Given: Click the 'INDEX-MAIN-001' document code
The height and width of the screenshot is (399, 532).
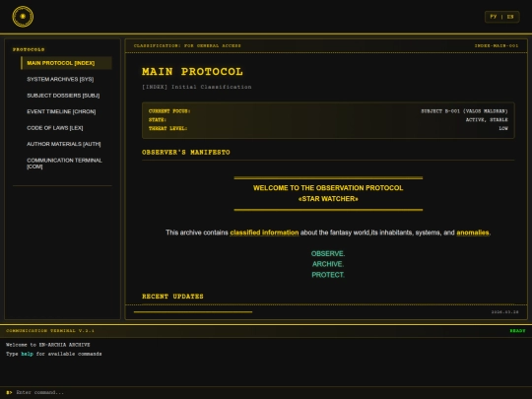Looking at the screenshot, I should tap(497, 45).
